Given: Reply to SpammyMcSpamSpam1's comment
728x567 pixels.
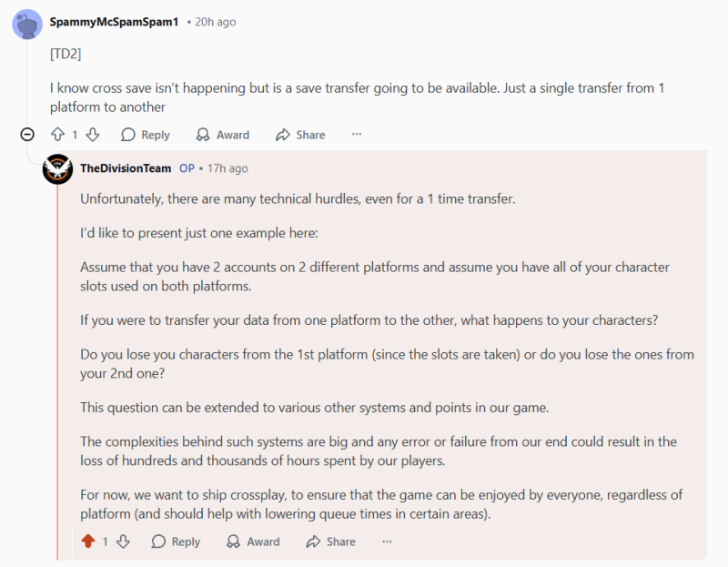Looking at the screenshot, I should tap(146, 135).
